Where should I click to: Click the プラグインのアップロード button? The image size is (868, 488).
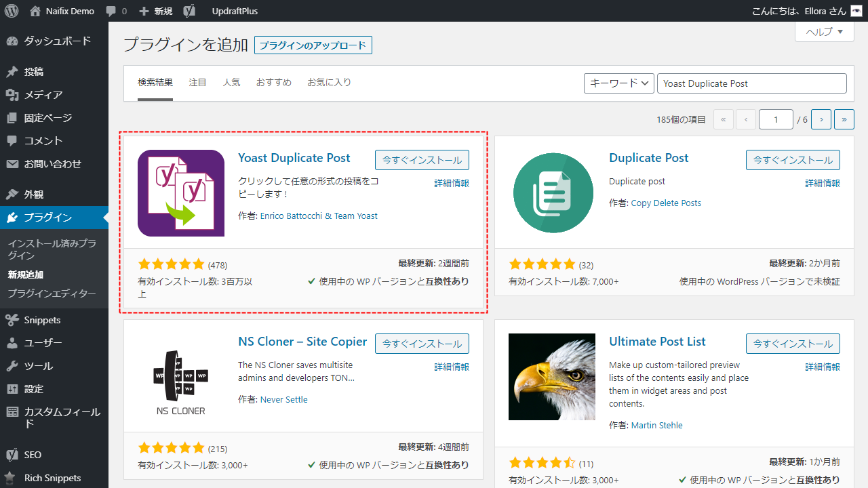coord(313,45)
